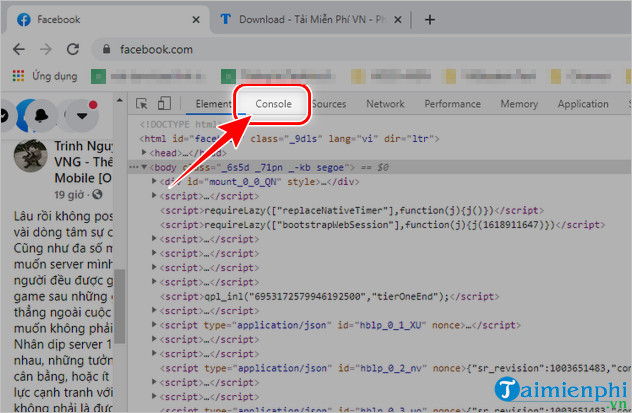Click the browser reload button

(74, 48)
